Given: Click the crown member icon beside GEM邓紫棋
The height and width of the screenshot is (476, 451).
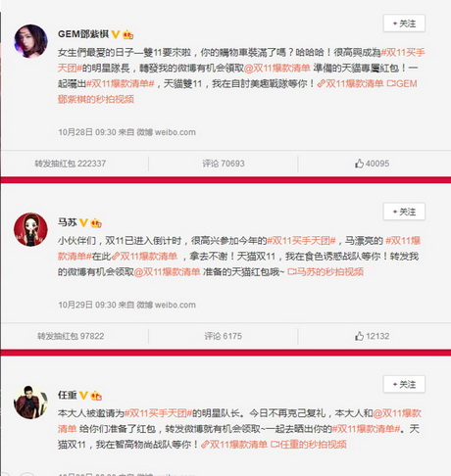Looking at the screenshot, I should (x=127, y=34).
